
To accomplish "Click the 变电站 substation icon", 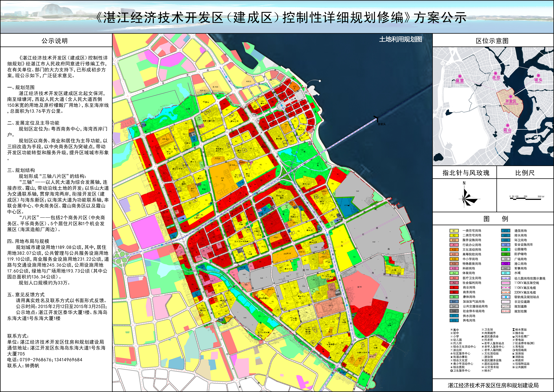I will pyautogui.click(x=514, y=340).
